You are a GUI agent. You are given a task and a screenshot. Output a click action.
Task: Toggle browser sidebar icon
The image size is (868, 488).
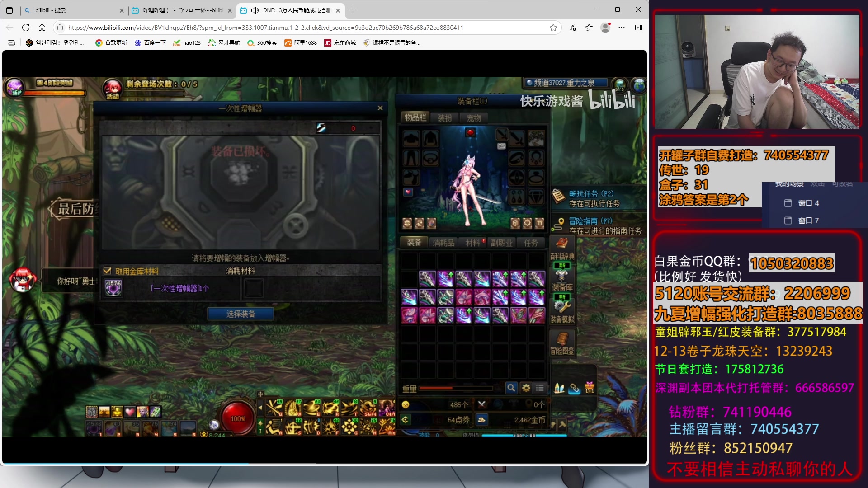pyautogui.click(x=639, y=28)
